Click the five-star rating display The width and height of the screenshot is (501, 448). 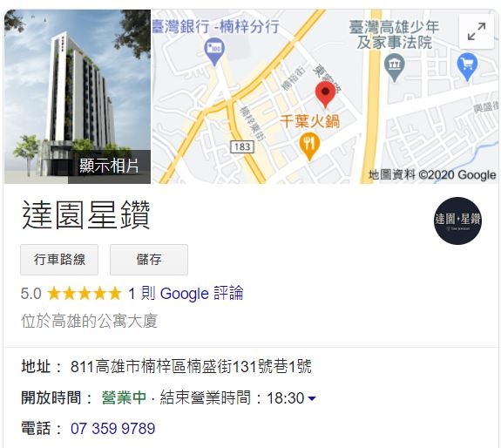point(85,294)
